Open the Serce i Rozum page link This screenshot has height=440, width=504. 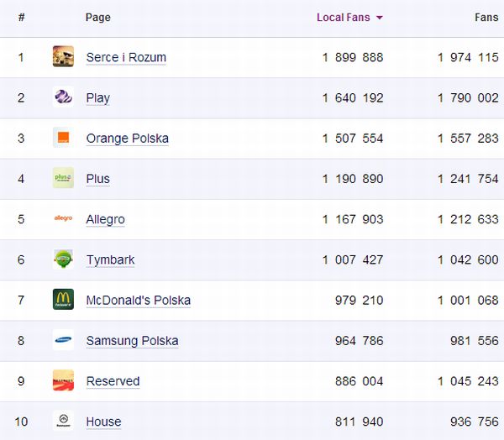pos(126,58)
